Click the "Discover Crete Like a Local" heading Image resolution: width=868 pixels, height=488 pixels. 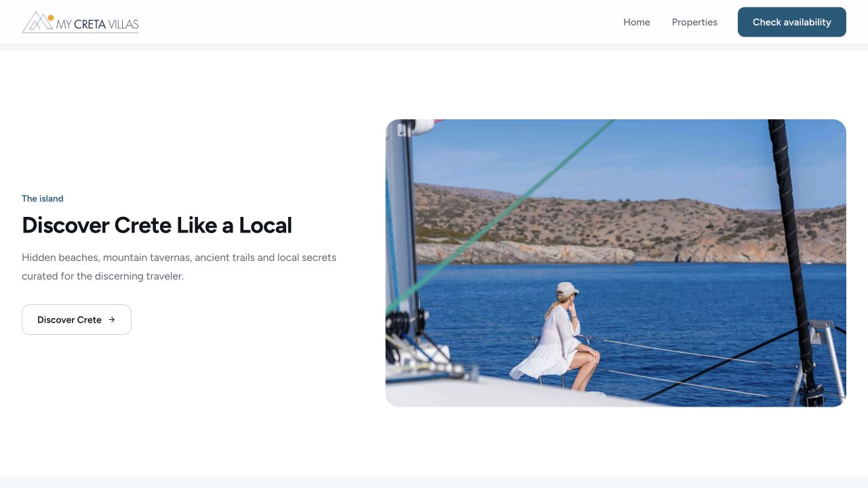pyautogui.click(x=157, y=225)
